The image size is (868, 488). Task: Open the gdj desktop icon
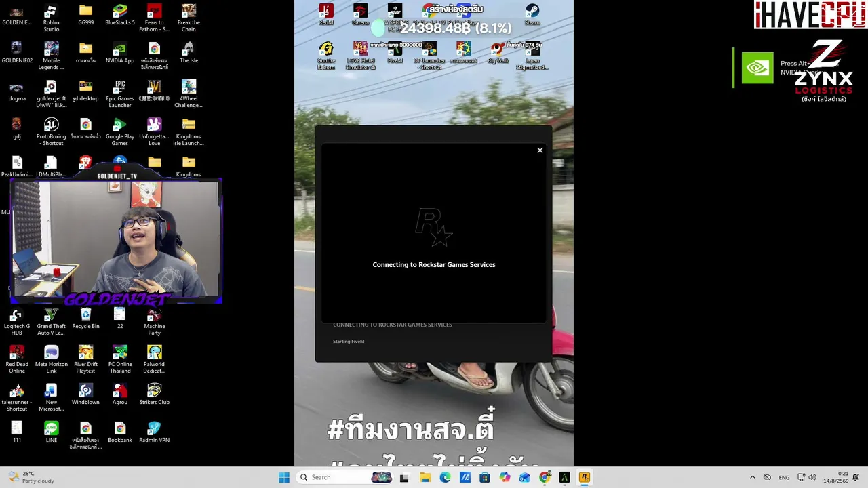17,129
